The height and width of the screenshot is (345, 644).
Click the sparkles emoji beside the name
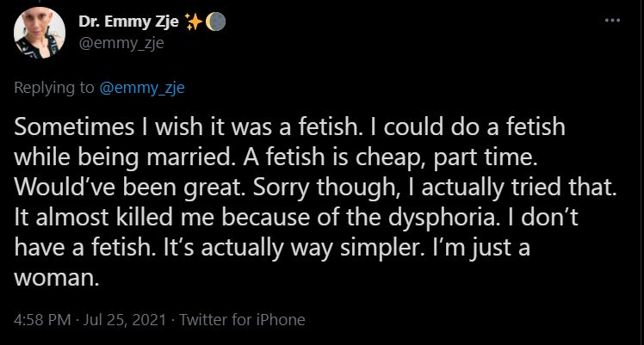click(x=194, y=23)
